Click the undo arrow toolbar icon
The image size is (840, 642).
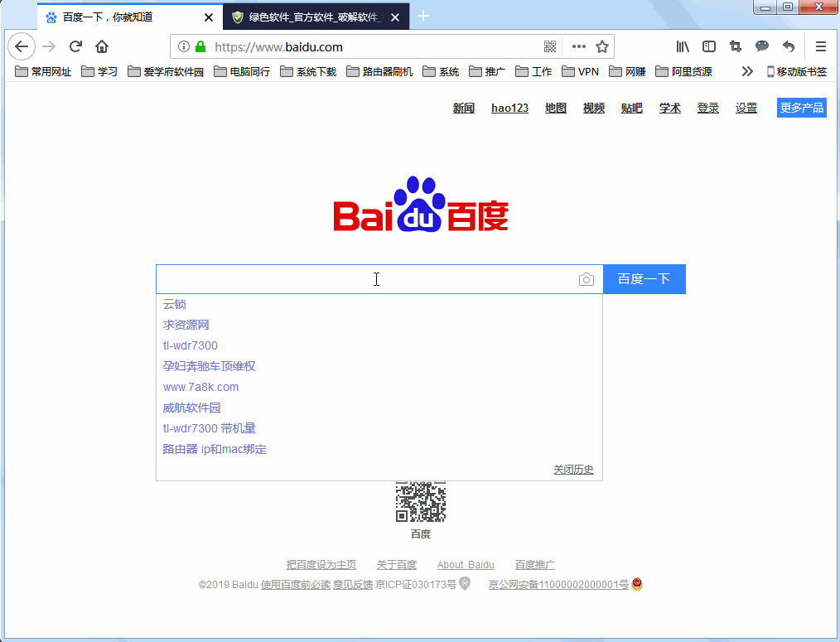click(788, 46)
